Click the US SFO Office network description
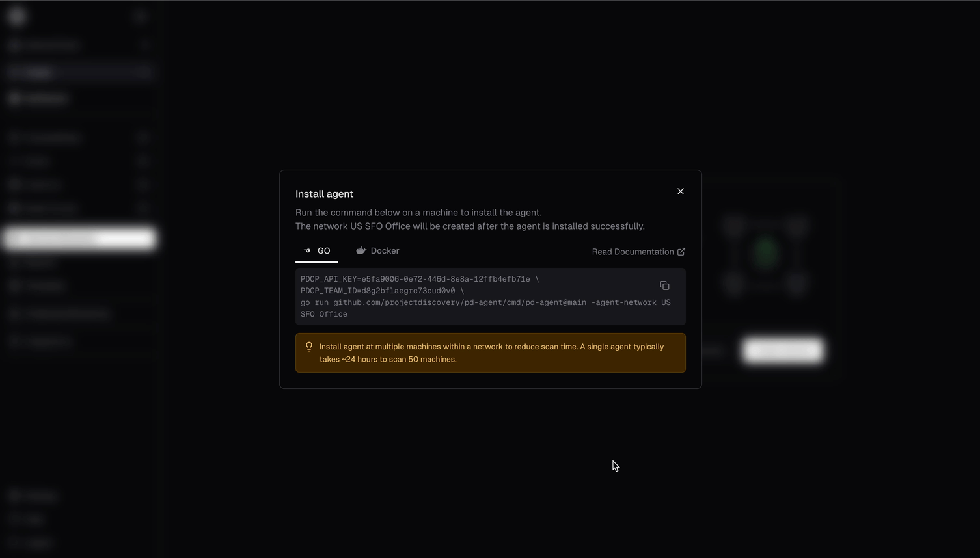Image resolution: width=980 pixels, height=558 pixels. click(x=470, y=226)
